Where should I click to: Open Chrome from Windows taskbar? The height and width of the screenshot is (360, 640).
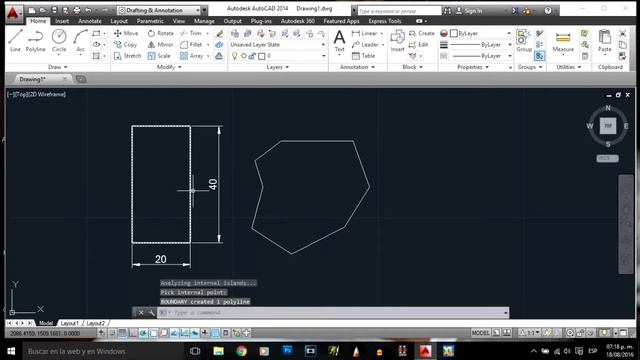241,351
